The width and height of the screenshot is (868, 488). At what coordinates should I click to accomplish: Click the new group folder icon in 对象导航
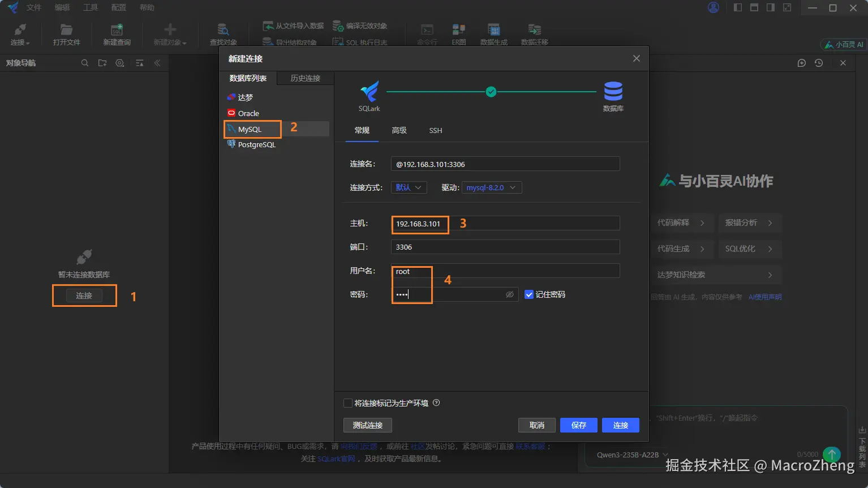tap(102, 63)
